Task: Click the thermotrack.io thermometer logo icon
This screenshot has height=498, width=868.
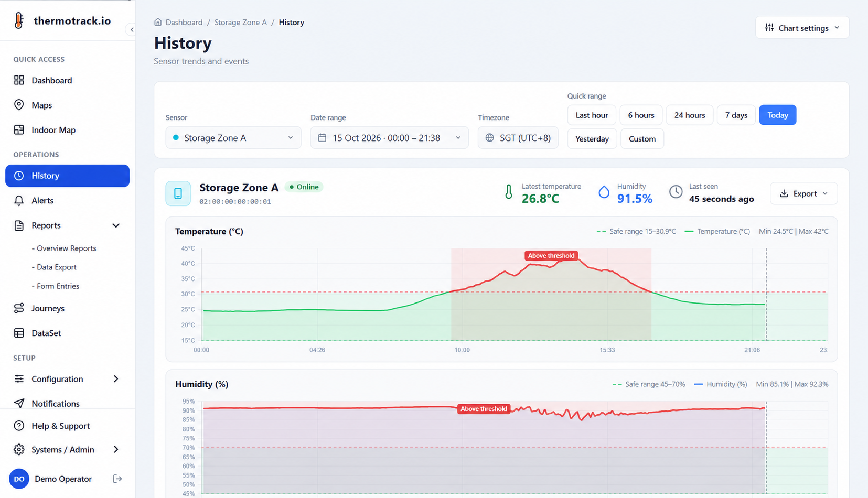Action: [x=19, y=20]
